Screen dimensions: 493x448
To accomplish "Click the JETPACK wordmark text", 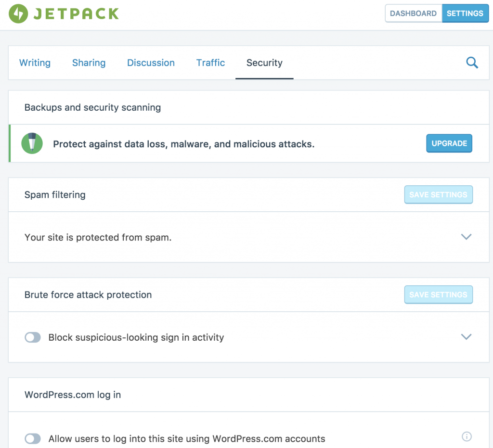I will point(76,13).
